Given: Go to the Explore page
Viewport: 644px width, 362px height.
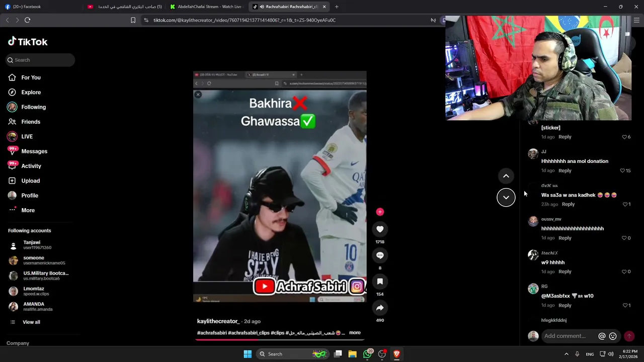Looking at the screenshot, I should [31, 92].
